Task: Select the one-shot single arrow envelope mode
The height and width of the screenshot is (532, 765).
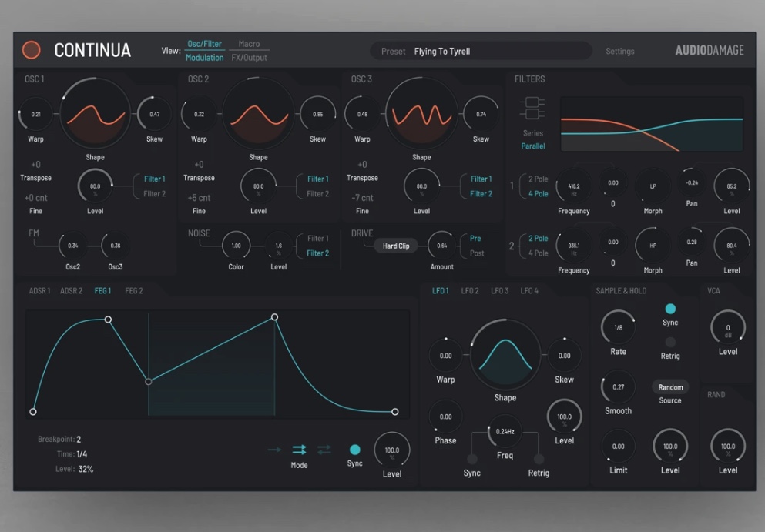Action: pyautogui.click(x=275, y=449)
